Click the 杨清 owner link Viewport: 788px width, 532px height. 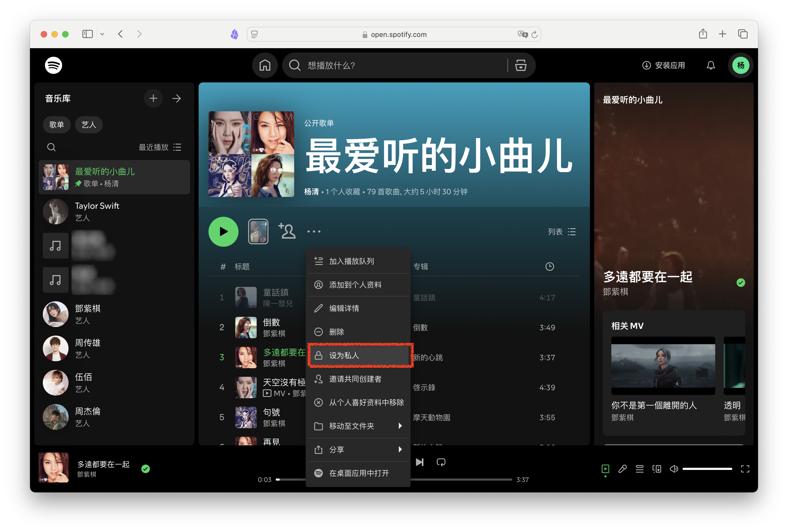point(311,192)
